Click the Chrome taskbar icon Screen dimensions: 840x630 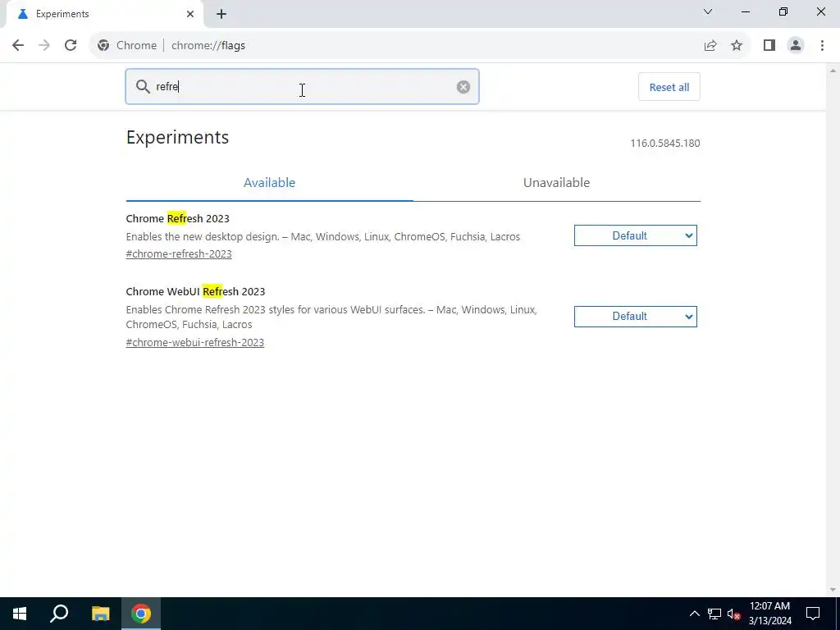pyautogui.click(x=141, y=614)
